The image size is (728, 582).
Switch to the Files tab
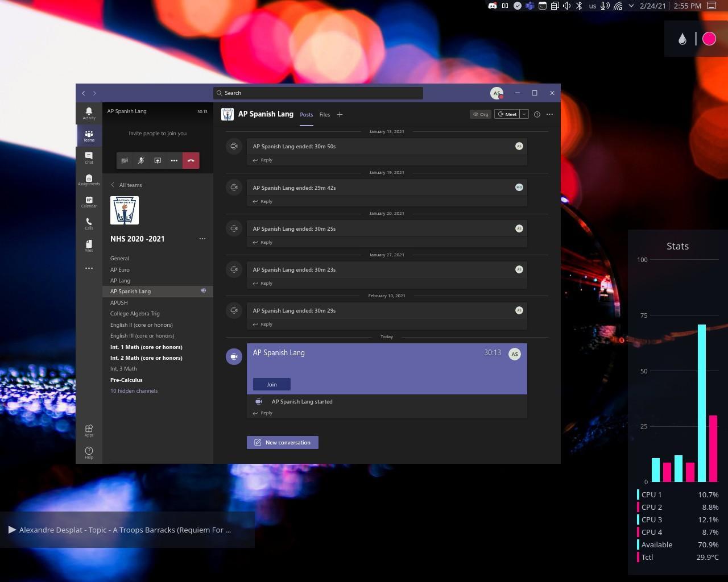point(325,114)
